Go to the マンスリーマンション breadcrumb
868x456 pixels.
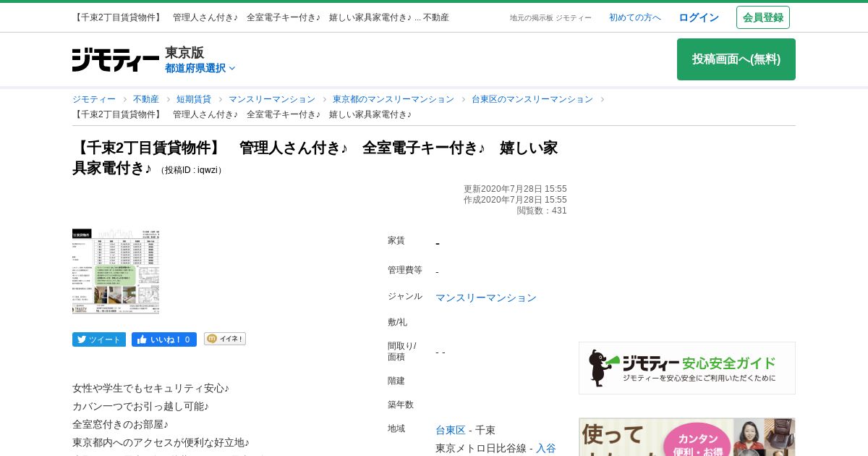coord(272,99)
